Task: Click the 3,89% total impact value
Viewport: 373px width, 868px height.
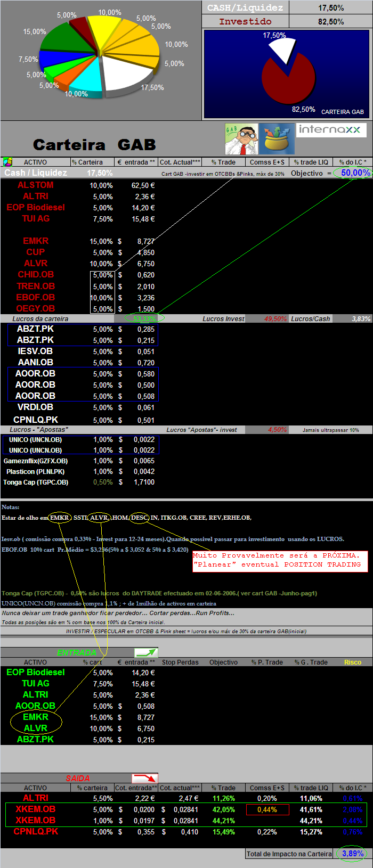Action: click(352, 853)
